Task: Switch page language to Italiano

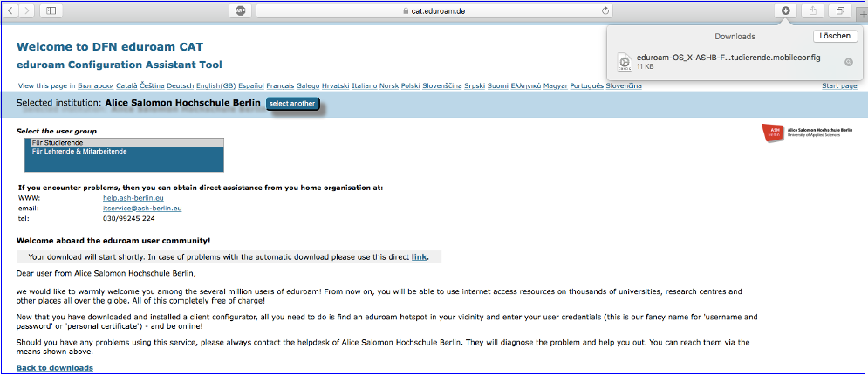Action: click(365, 85)
